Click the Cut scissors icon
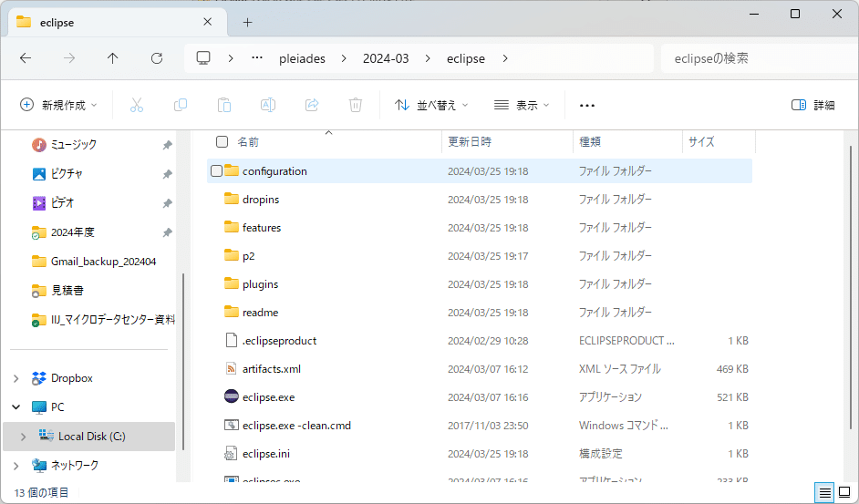The width and height of the screenshot is (859, 504). 137,105
